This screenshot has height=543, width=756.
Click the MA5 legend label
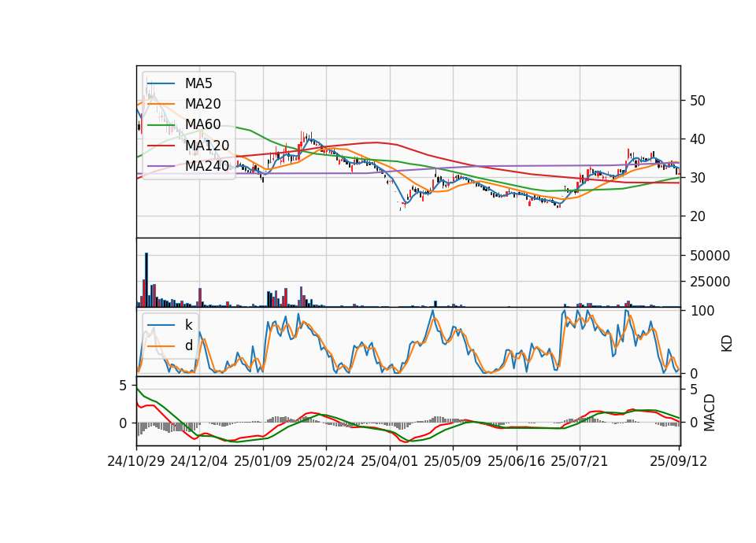click(x=198, y=83)
